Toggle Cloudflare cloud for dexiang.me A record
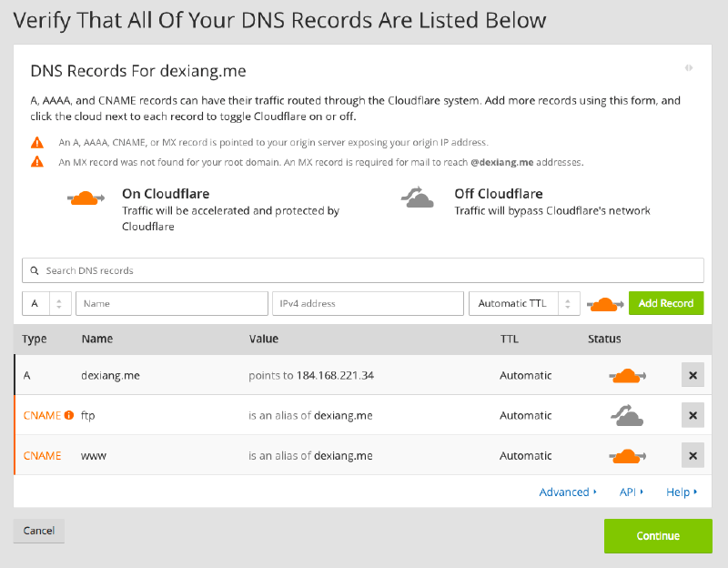728x568 pixels. click(x=626, y=375)
